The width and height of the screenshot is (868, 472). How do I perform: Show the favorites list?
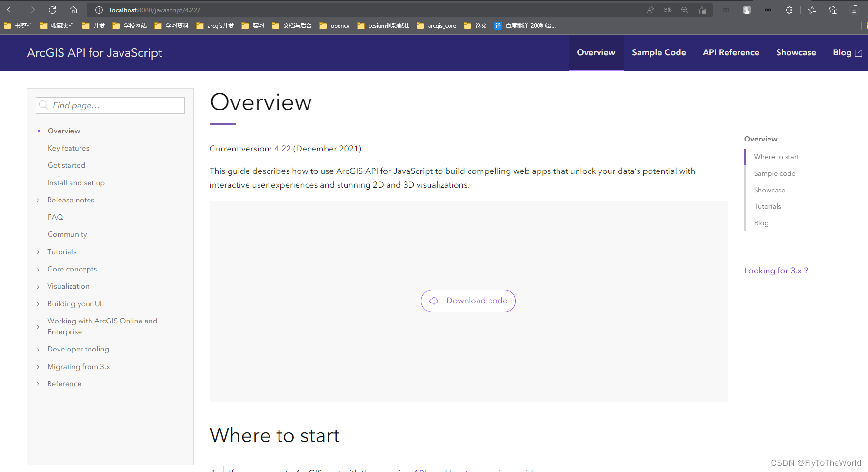pyautogui.click(x=812, y=10)
